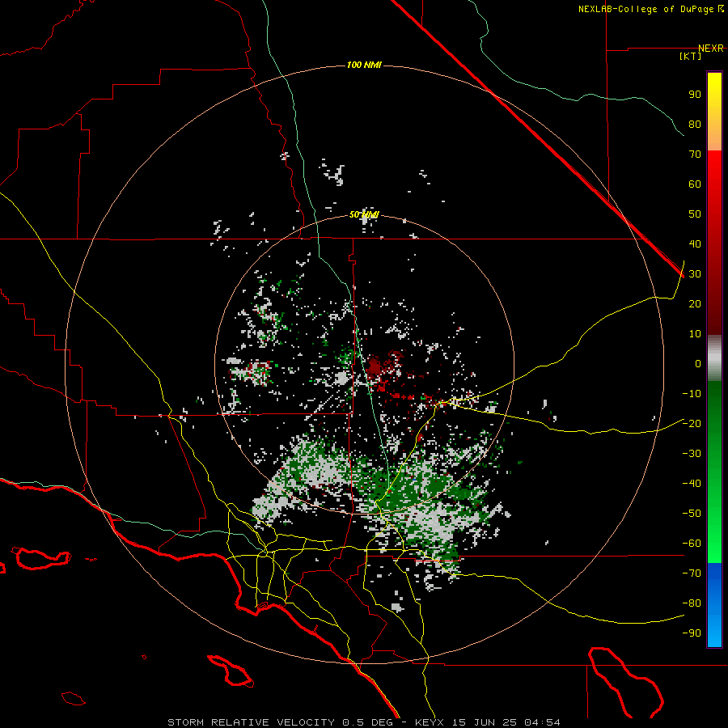Click the -30 value on the velocity scale

coord(692,454)
